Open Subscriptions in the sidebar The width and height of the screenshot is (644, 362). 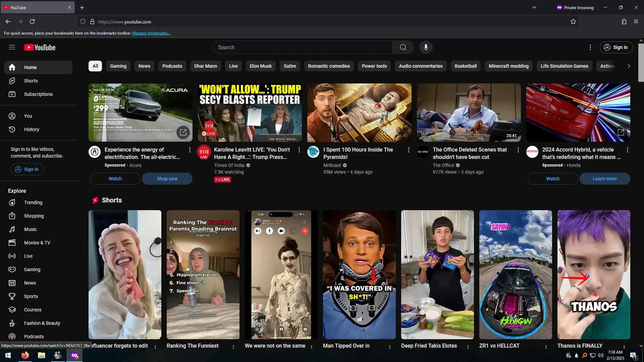(x=38, y=94)
